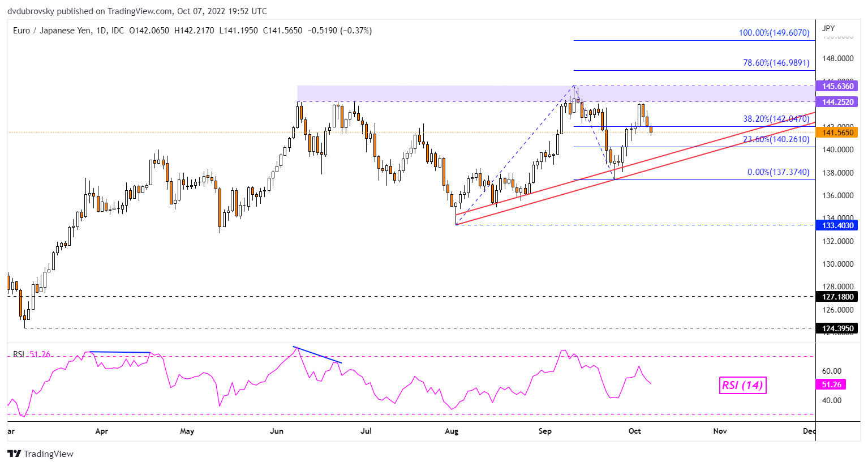Click the Jul label on the time axis

(366, 431)
